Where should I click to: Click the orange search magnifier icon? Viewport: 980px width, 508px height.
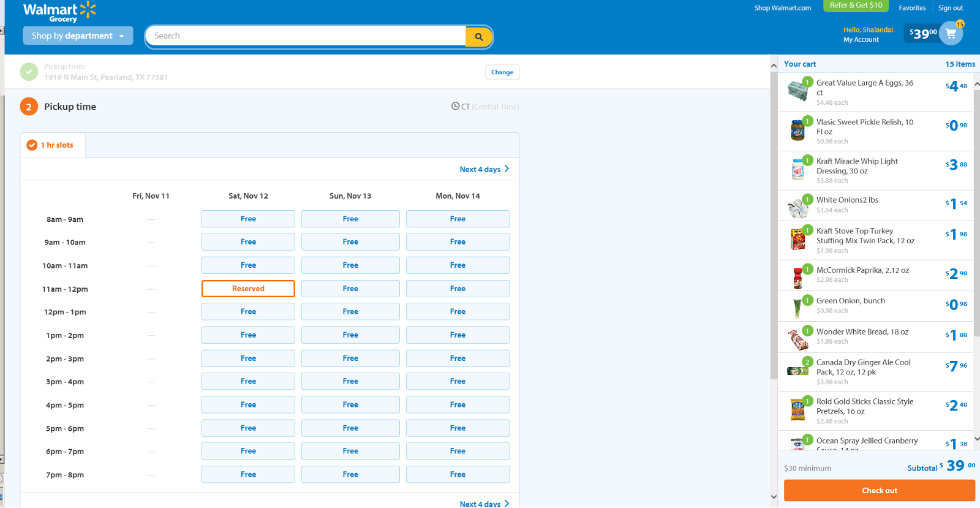click(479, 37)
